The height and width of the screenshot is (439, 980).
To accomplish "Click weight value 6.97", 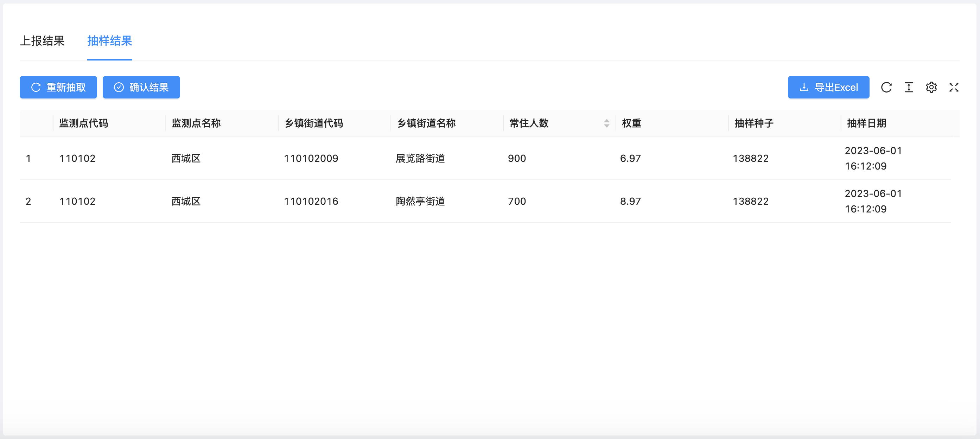I will point(630,158).
